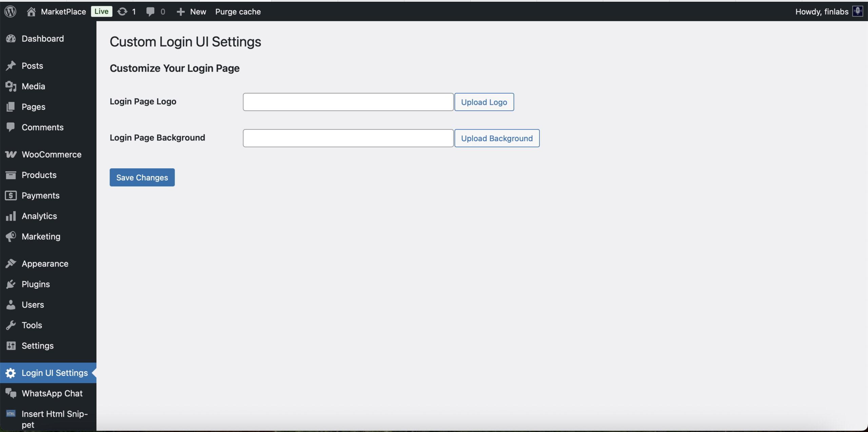Click the finlabs user avatar
Screen dimensions: 868x432
tap(857, 12)
